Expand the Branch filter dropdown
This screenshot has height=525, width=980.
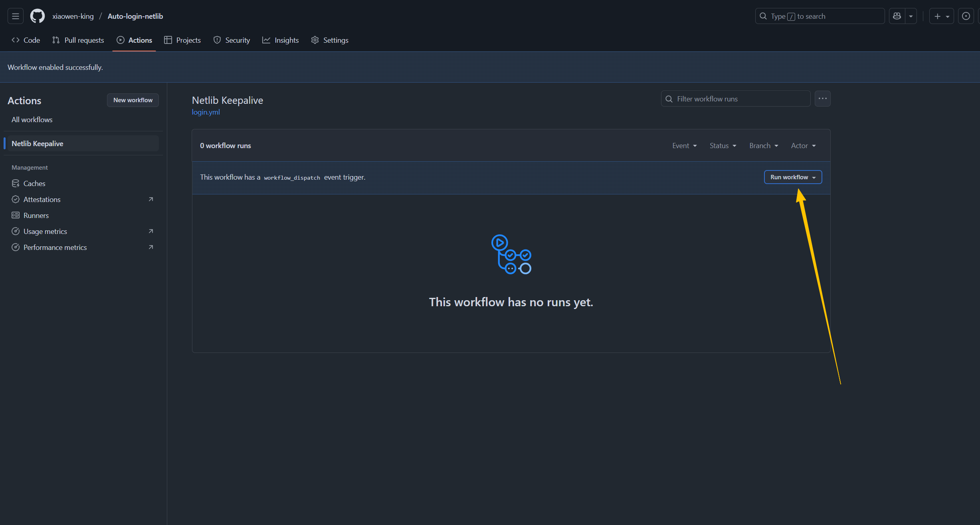(763, 146)
